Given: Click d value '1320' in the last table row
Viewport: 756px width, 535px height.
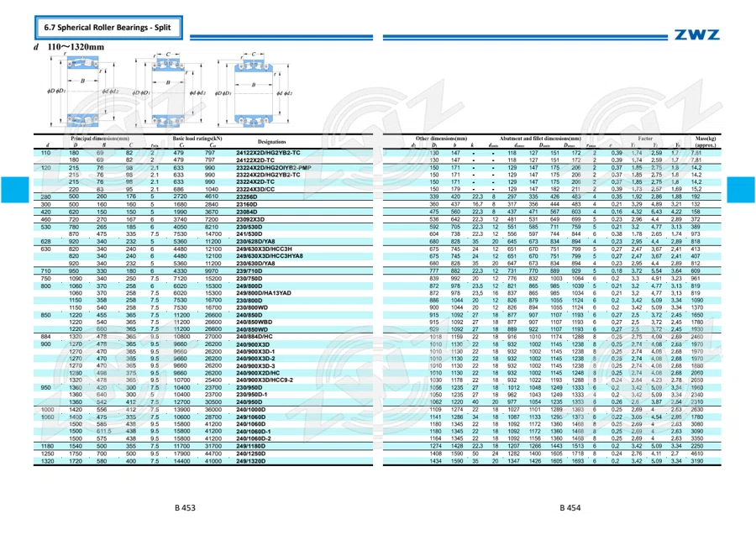Looking at the screenshot, I should pos(48,461).
